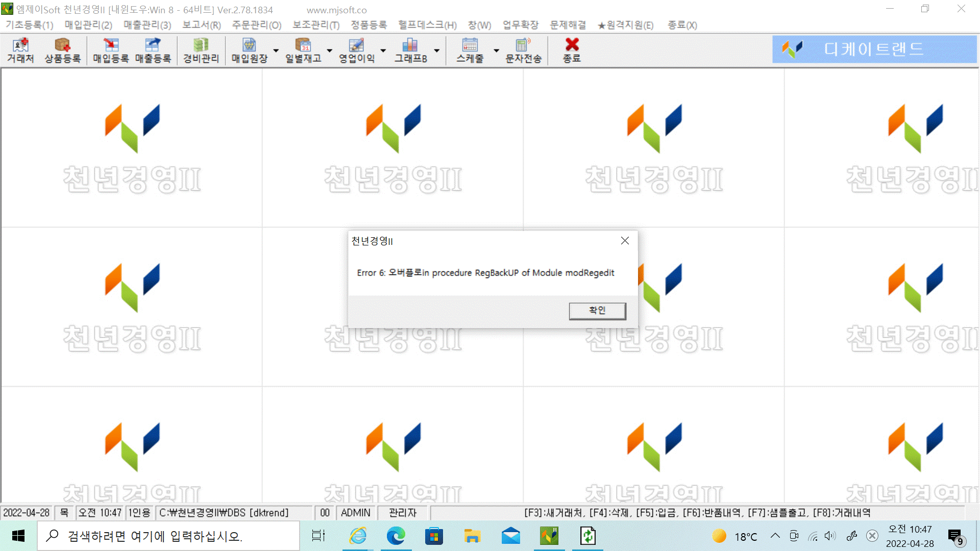This screenshot has width=980, height=551.
Task: Open the 매입관리(2) menu
Action: coord(88,25)
